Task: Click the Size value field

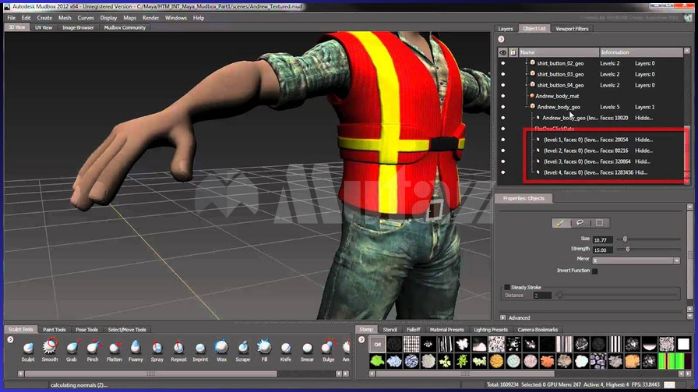Action: click(x=603, y=240)
